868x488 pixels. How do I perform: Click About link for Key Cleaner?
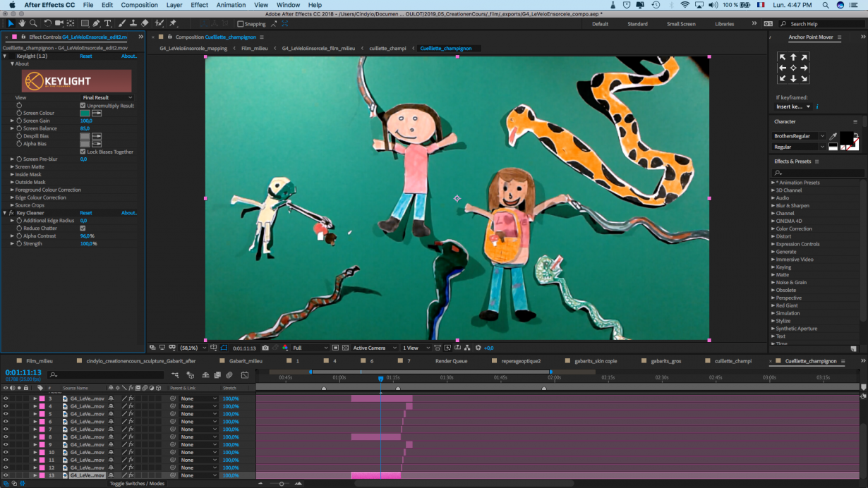129,213
